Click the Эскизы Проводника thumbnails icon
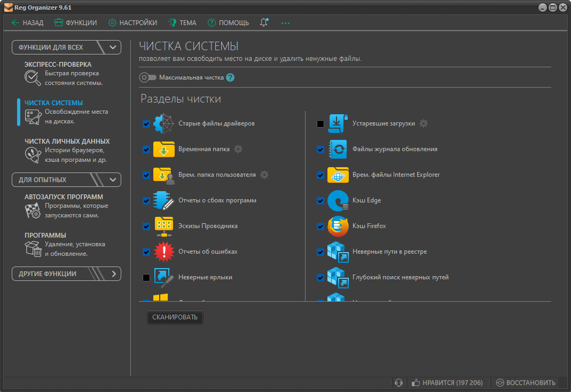Image resolution: width=571 pixels, height=392 pixels. click(164, 226)
